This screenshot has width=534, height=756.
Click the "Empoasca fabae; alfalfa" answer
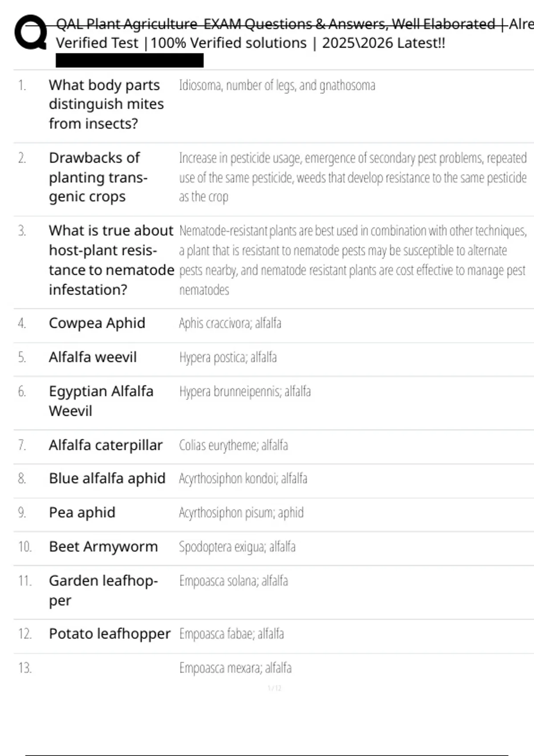(231, 634)
